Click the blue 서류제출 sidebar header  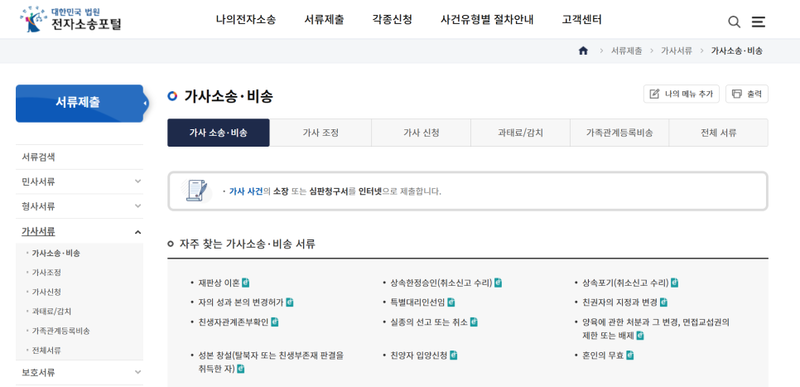(79, 103)
